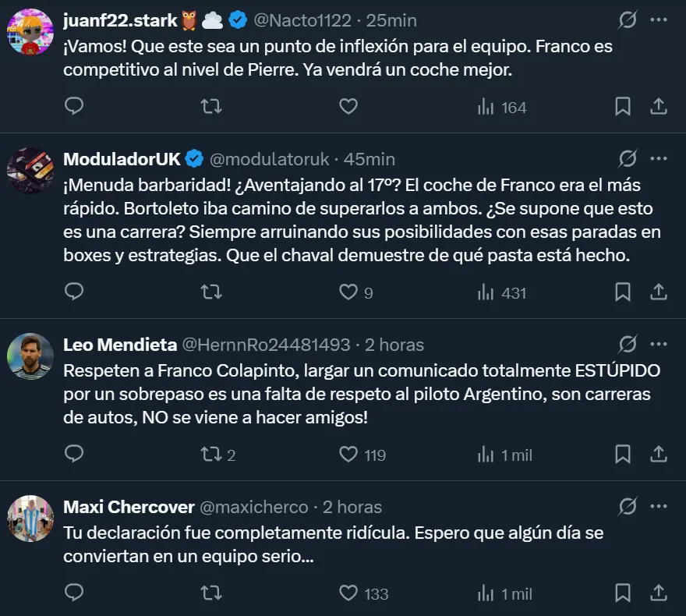Visit @maxicherco handle link
The image size is (686, 616).
(x=254, y=507)
